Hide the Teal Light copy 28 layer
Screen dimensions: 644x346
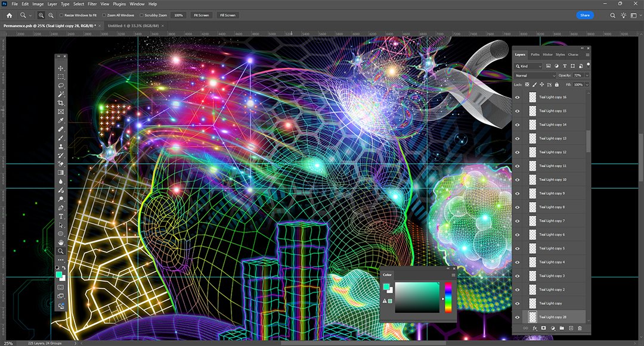(x=518, y=317)
